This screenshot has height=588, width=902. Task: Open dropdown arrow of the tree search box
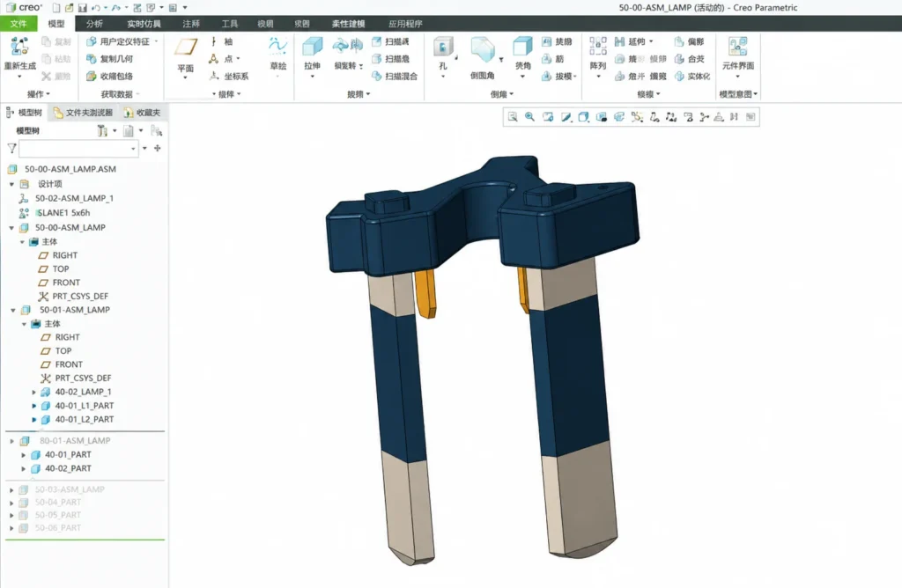click(134, 149)
